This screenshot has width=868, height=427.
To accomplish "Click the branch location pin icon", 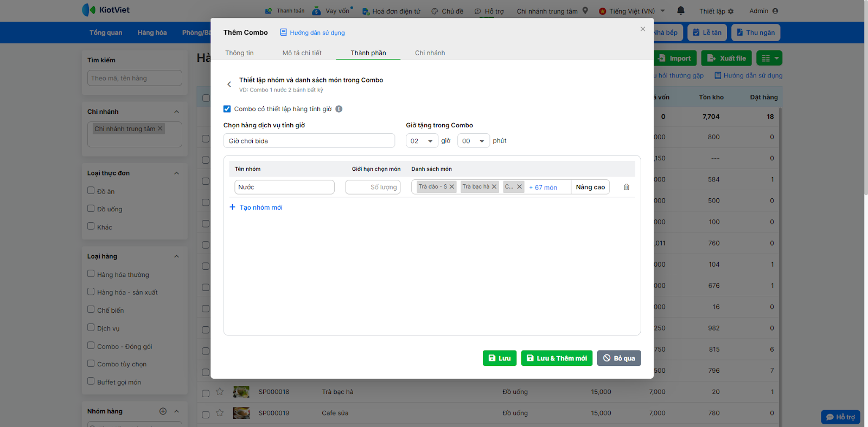I will coord(585,10).
